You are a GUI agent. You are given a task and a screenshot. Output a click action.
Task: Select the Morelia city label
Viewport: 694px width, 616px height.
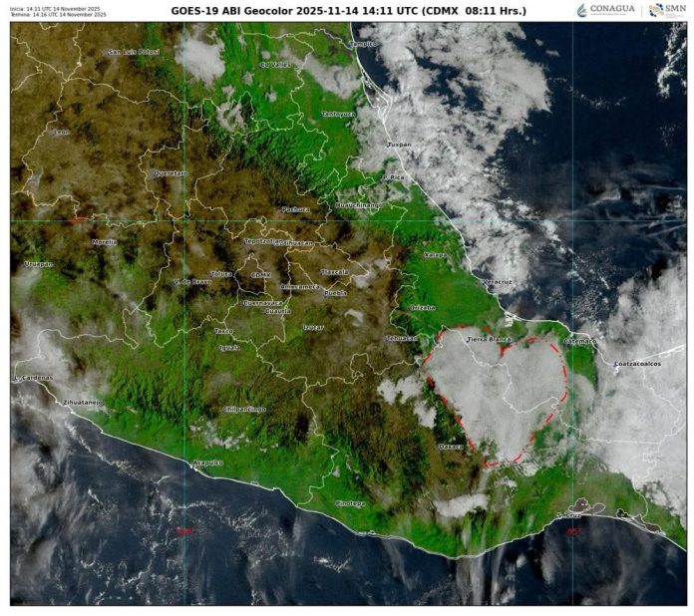click(x=105, y=241)
